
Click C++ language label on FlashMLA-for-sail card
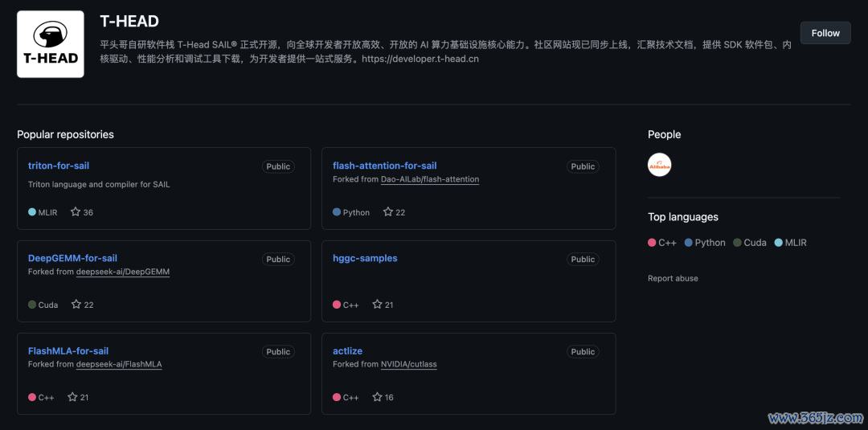point(47,397)
